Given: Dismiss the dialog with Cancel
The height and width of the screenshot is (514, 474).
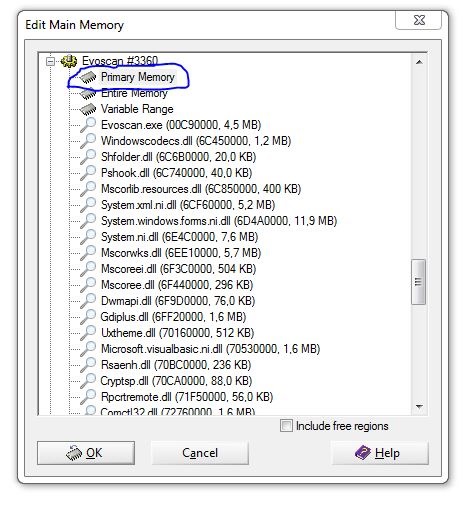Looking at the screenshot, I should click(200, 453).
